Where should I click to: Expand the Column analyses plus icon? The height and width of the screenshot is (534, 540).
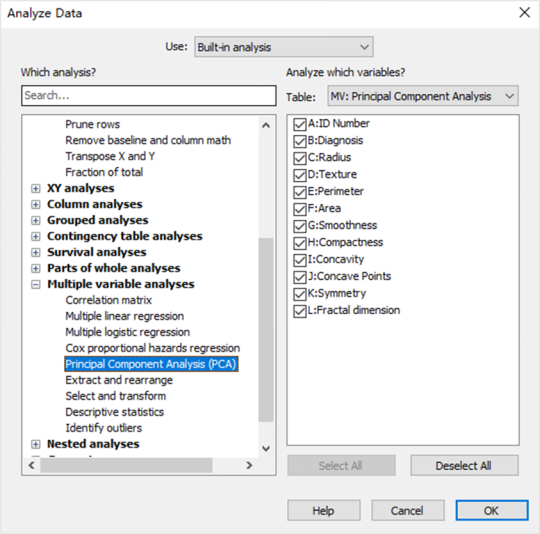pyautogui.click(x=35, y=205)
